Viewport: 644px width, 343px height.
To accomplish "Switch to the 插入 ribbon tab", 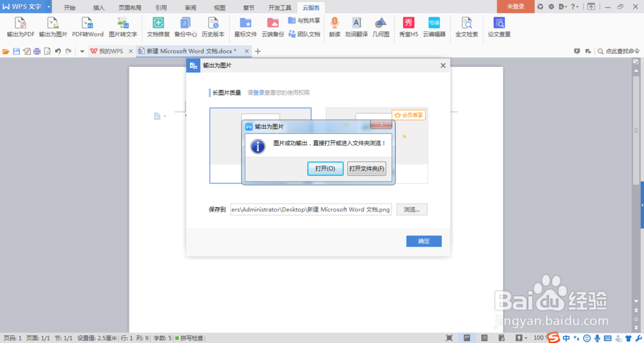I will pos(99,7).
